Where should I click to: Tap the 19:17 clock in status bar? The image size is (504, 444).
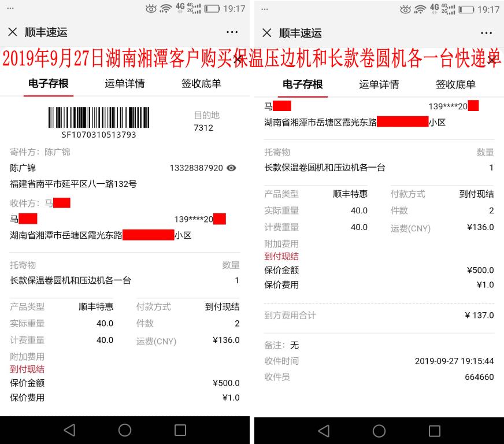(x=234, y=8)
